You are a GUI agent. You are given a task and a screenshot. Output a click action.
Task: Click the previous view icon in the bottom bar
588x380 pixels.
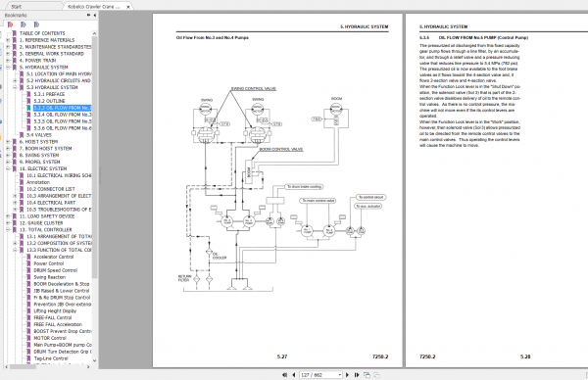point(367,375)
